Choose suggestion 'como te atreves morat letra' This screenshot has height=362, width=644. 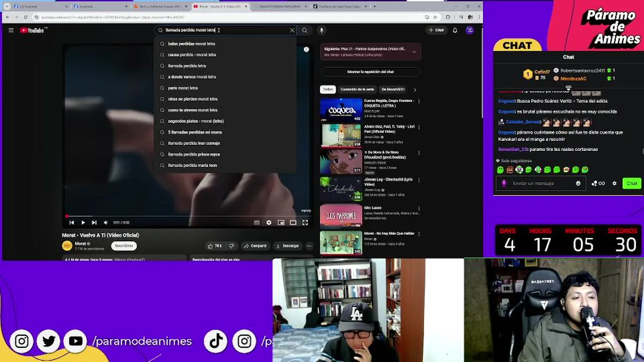pyautogui.click(x=226, y=110)
